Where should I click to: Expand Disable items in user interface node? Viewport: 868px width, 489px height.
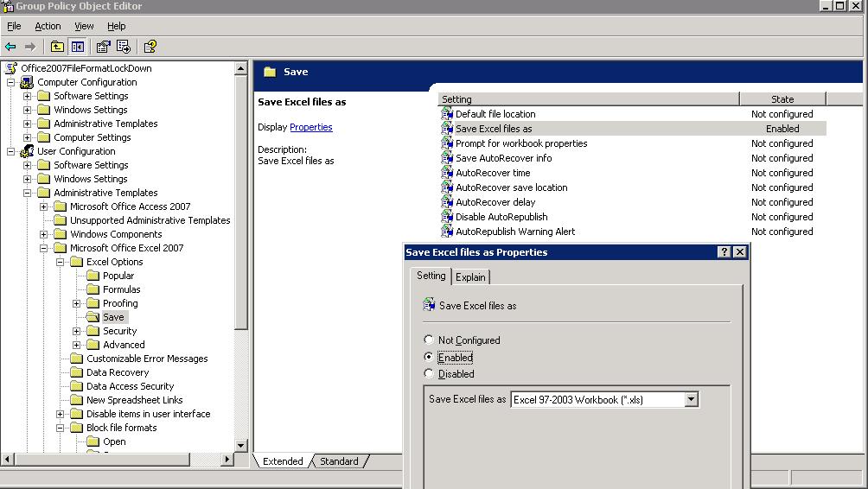point(61,414)
